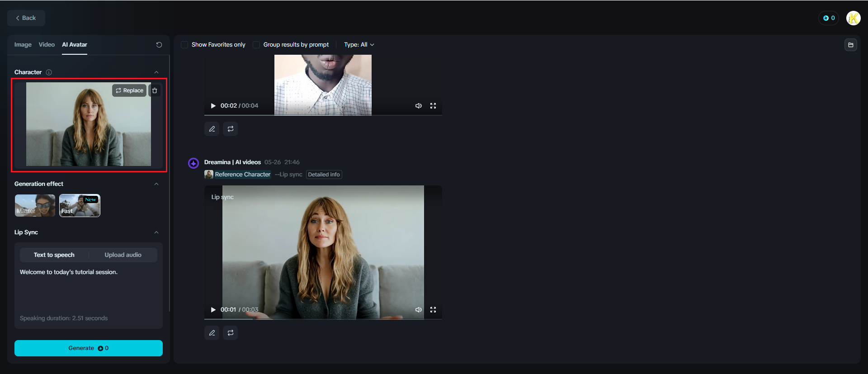
Task: Enter fullscreen on the Lip sync 00:03 video
Action: pos(433,310)
